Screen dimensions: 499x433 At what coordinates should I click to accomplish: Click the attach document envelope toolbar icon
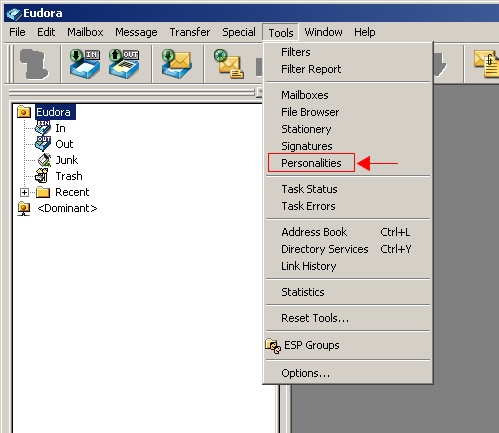(486, 64)
